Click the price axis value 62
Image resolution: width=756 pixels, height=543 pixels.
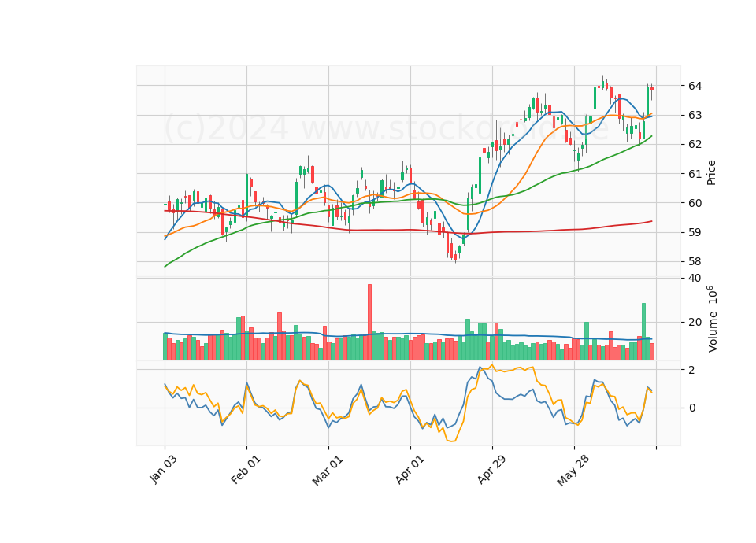(695, 144)
